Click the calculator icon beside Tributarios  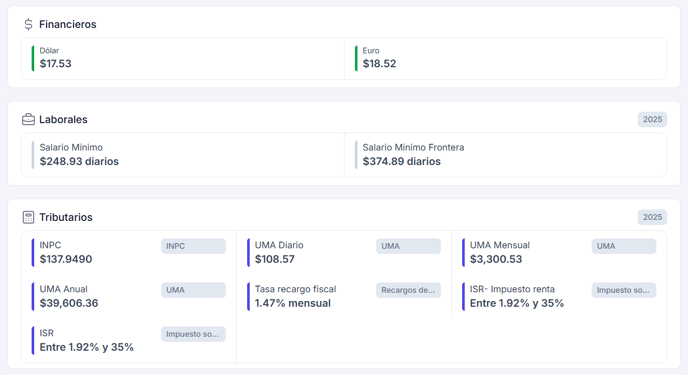point(29,217)
